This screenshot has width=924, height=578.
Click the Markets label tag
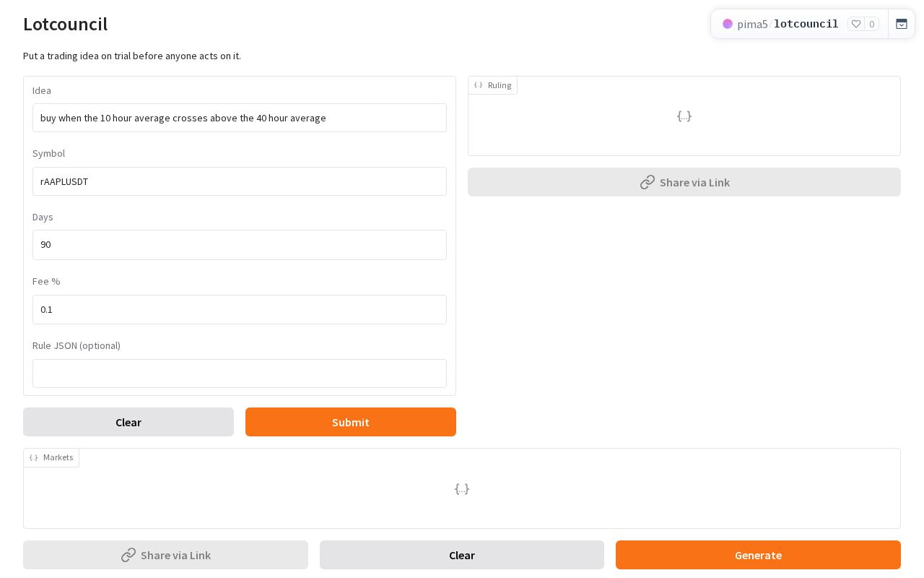coord(51,457)
